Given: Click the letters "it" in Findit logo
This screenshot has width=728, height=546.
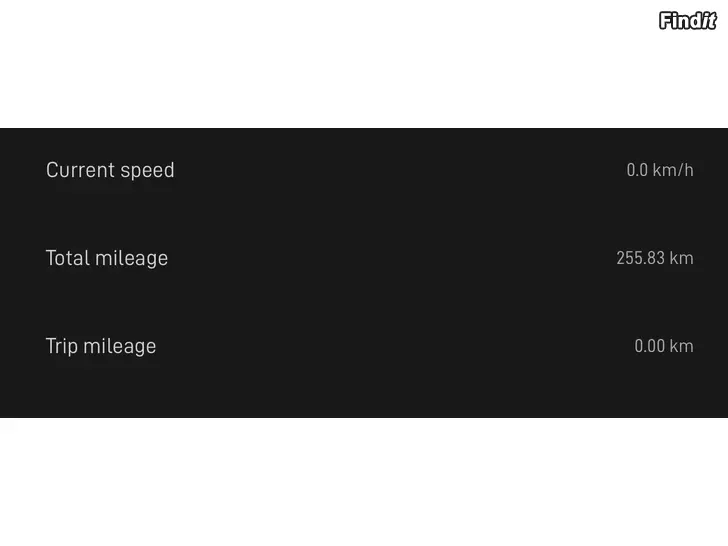Looking at the screenshot, I should pyautogui.click(x=709, y=21).
